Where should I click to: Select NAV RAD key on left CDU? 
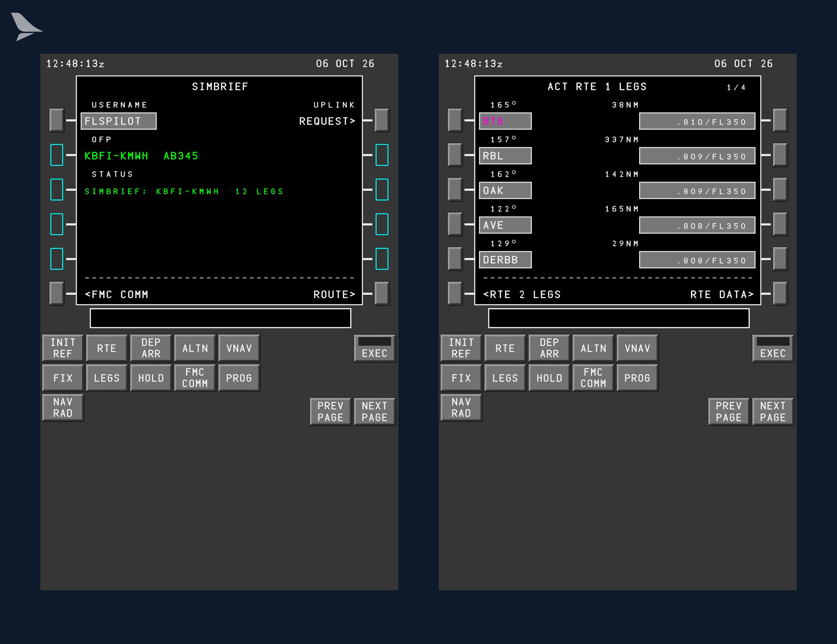pyautogui.click(x=63, y=408)
